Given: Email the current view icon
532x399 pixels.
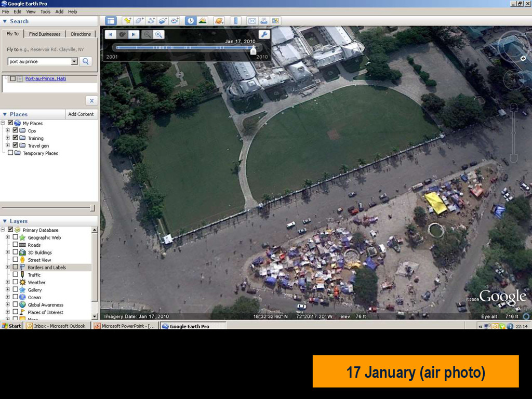Looking at the screenshot, I should tap(252, 21).
